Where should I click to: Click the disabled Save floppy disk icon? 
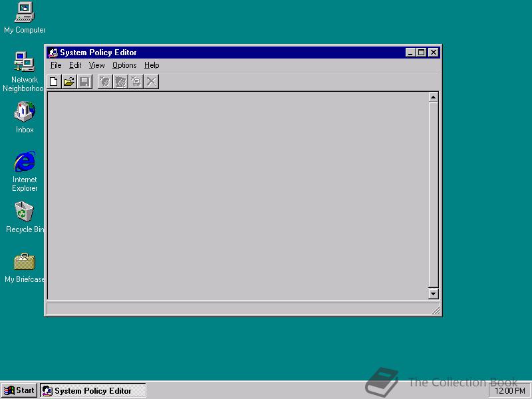85,82
